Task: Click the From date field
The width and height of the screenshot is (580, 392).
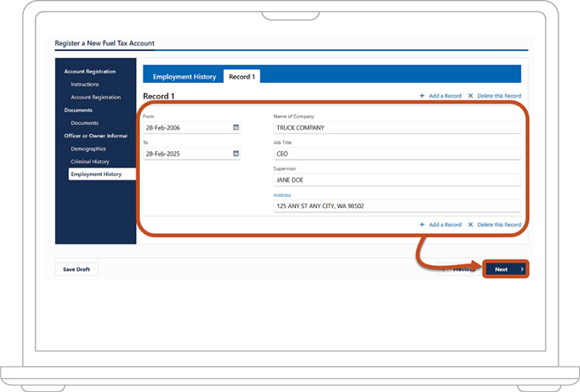Action: pos(192,127)
